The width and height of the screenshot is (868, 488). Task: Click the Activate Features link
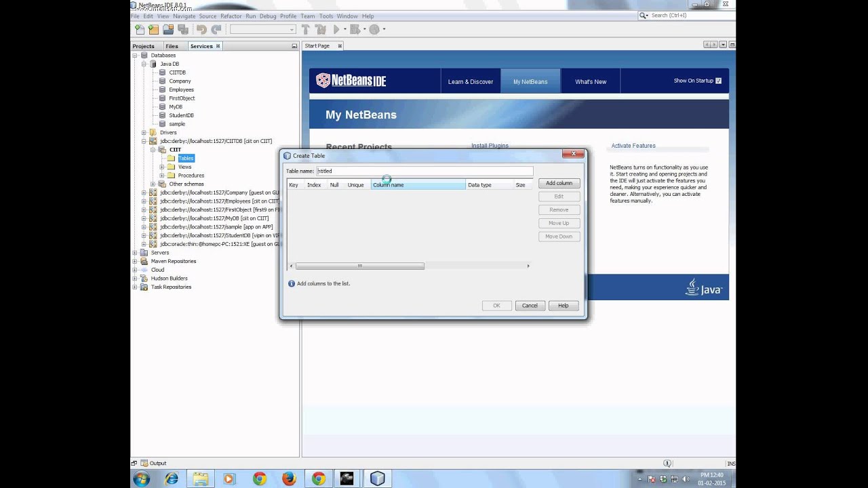[633, 146]
